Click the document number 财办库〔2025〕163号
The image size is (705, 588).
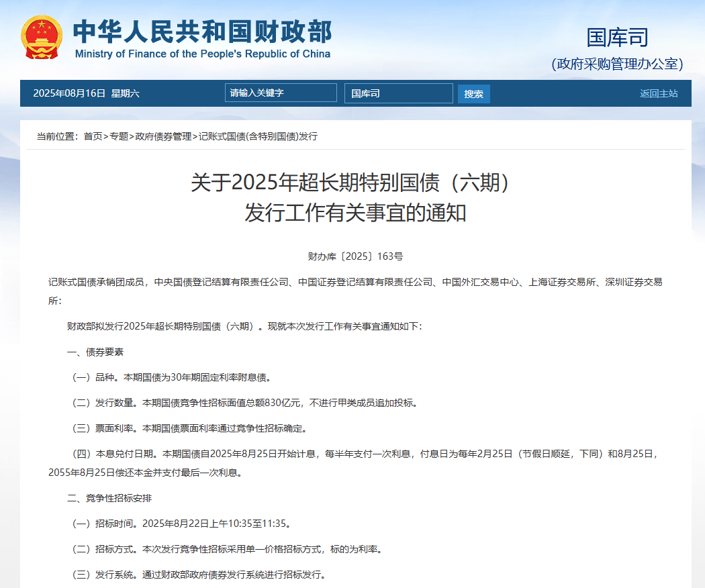click(x=355, y=256)
